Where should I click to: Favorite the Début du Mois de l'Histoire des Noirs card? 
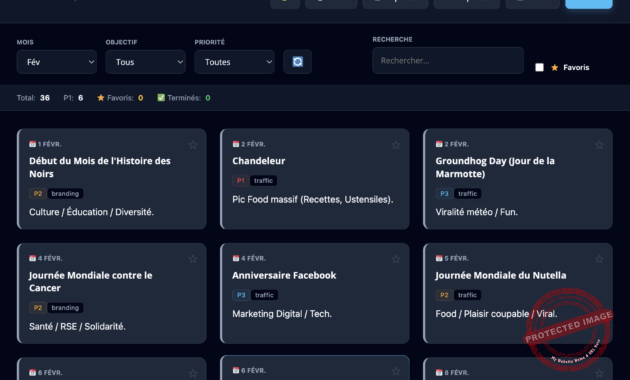click(x=193, y=145)
